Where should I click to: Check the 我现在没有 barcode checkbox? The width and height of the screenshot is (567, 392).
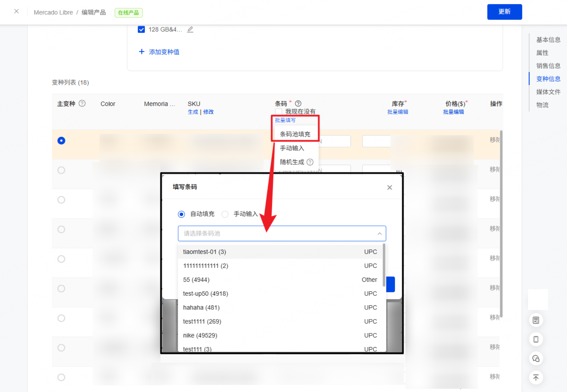click(279, 112)
